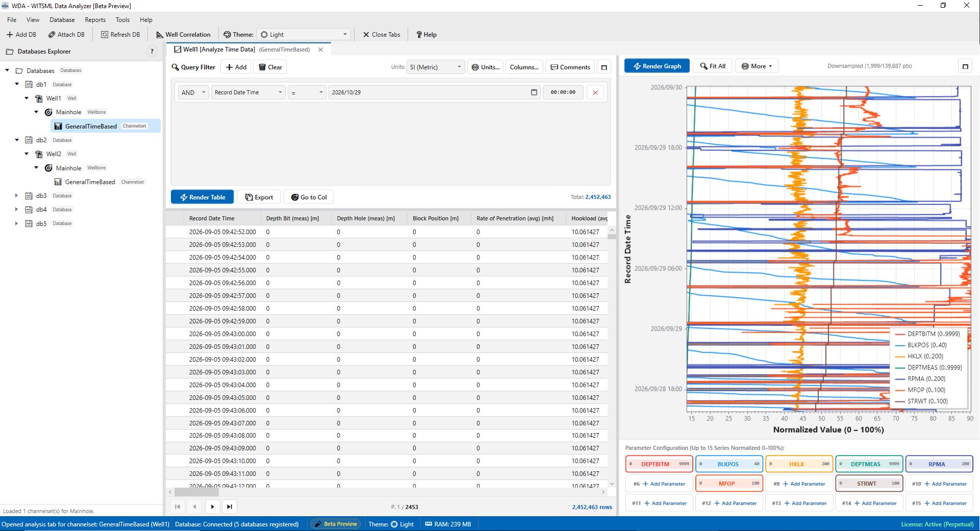Click the Export button
The height and width of the screenshot is (531, 980).
pos(259,197)
